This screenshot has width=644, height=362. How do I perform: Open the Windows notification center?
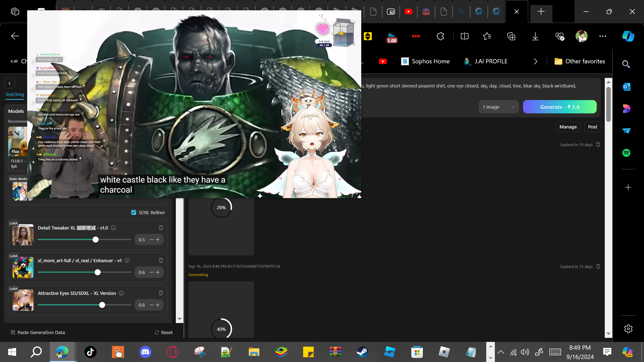tap(607, 352)
